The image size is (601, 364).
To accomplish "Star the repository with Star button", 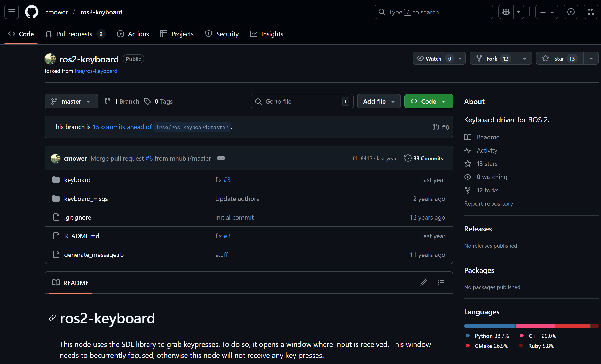I will pos(560,59).
